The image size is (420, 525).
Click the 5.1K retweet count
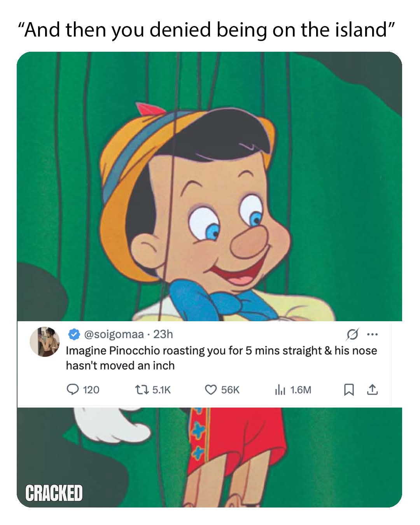pyautogui.click(x=161, y=390)
